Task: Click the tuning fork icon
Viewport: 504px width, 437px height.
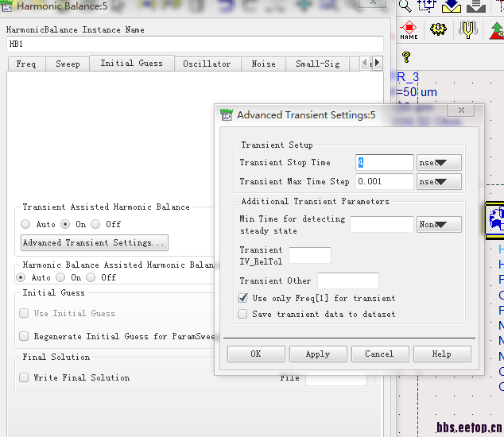Action: pos(467,29)
